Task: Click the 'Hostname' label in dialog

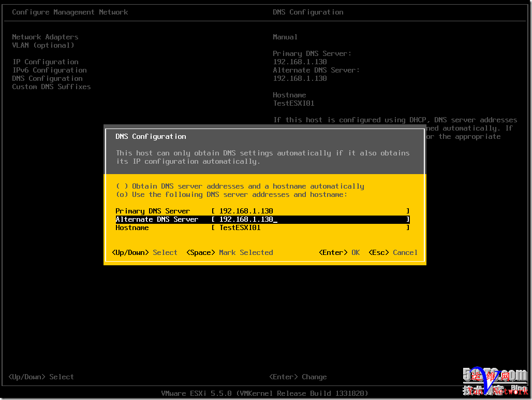Action: tap(132, 227)
